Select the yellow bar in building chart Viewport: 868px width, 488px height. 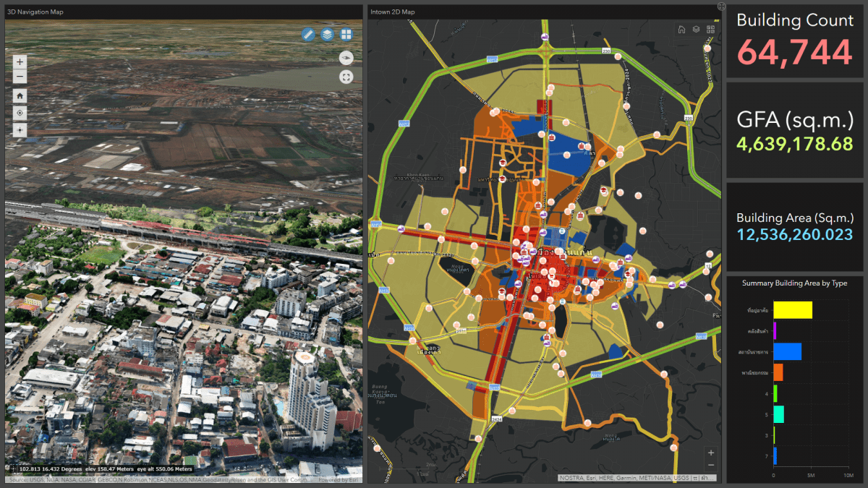(x=793, y=310)
